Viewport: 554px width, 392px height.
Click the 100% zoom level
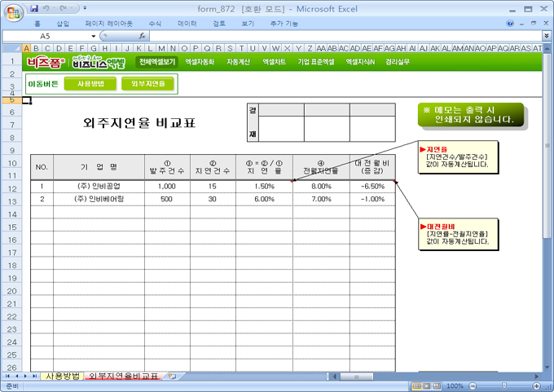tap(455, 386)
